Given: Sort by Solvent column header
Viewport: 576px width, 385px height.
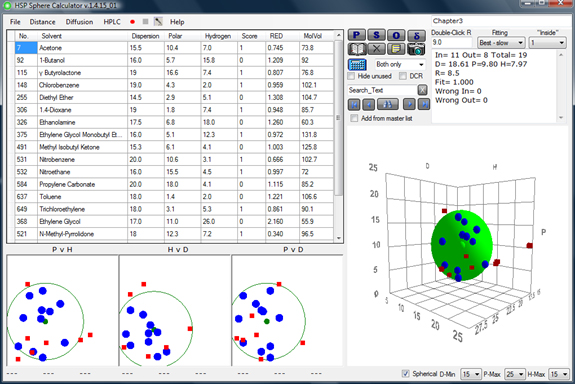Looking at the screenshot, I should pos(82,36).
